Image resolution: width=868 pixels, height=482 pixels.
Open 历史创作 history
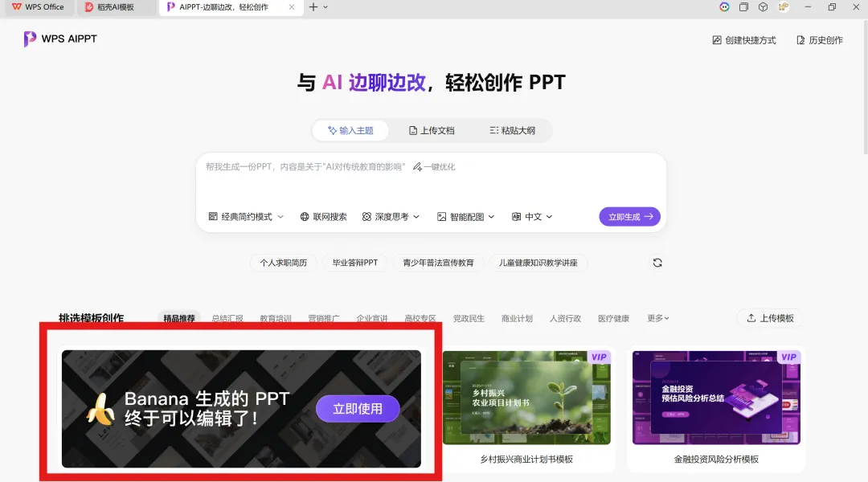pos(820,40)
